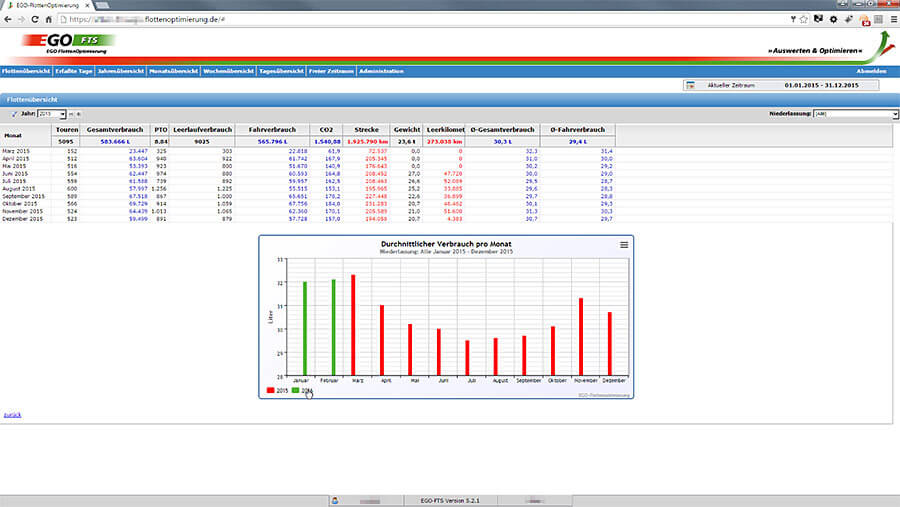Screen dimensions: 900x507
Task: Open the Erfaßte Tage menu item
Action: pos(73,71)
